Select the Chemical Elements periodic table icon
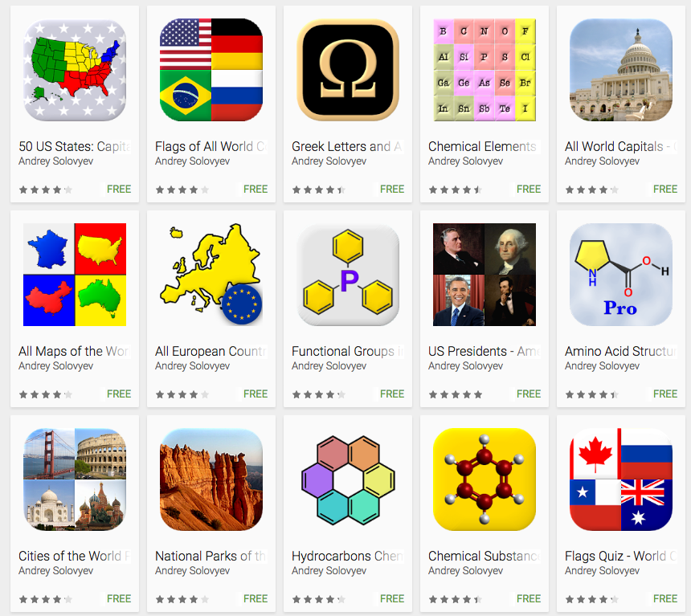 point(485,70)
